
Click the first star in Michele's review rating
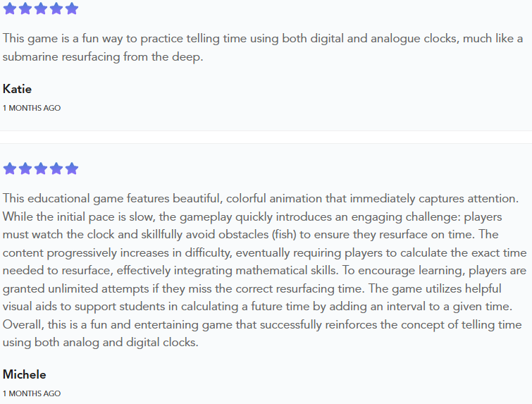click(10, 169)
